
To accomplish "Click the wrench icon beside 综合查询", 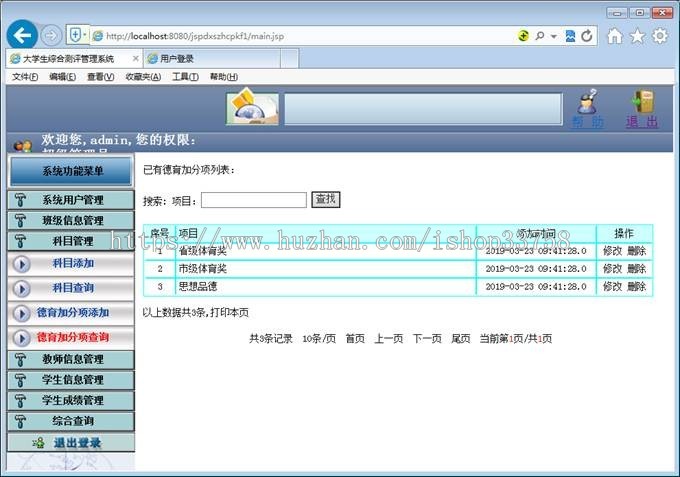I will (x=20, y=421).
